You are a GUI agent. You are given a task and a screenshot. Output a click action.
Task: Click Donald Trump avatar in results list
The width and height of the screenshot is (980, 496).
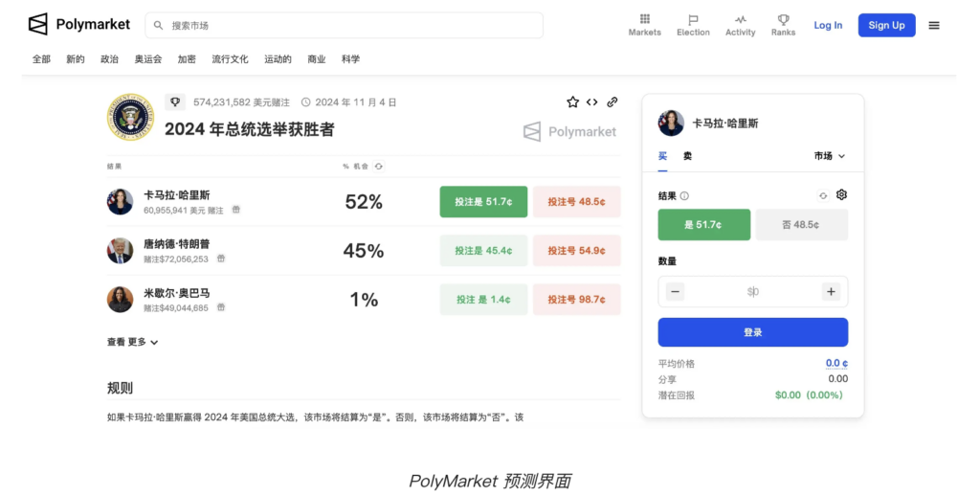120,251
